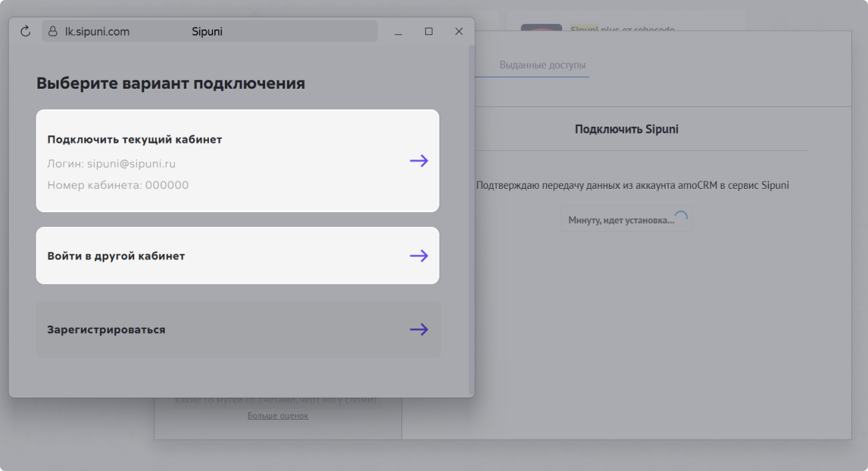The width and height of the screenshot is (868, 471).
Task: Focus the lk.sipuni.com address field
Action: [210, 31]
